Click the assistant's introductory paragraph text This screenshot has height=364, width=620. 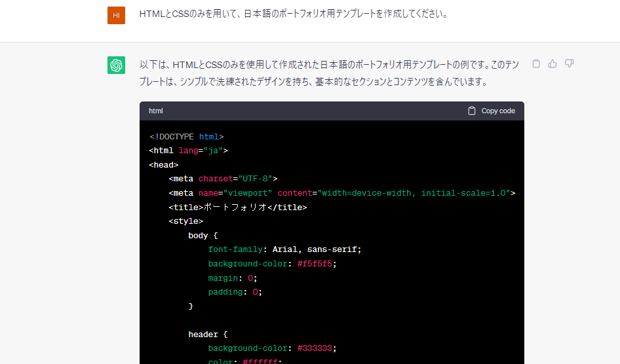point(329,73)
